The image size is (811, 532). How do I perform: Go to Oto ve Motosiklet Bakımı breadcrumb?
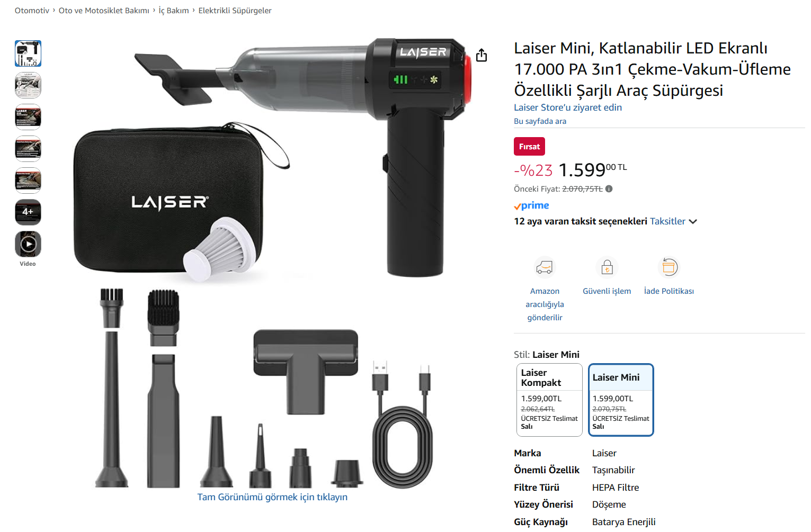click(104, 11)
